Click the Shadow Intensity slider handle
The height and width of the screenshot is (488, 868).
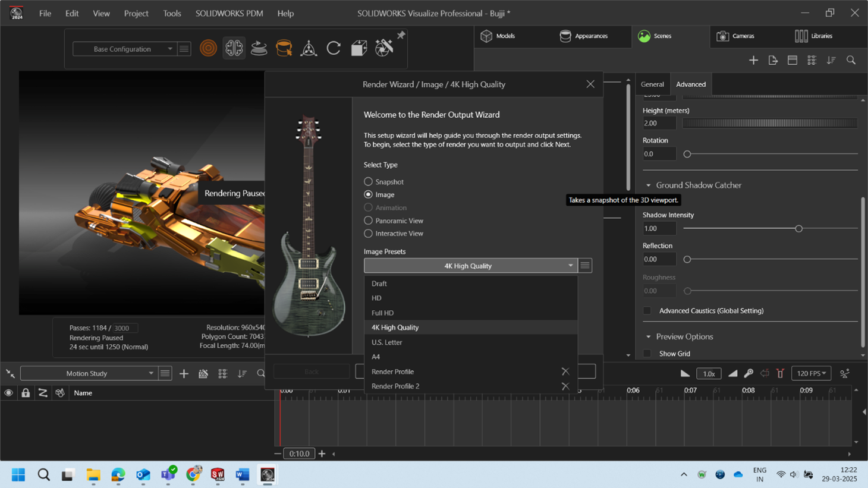[798, 228]
